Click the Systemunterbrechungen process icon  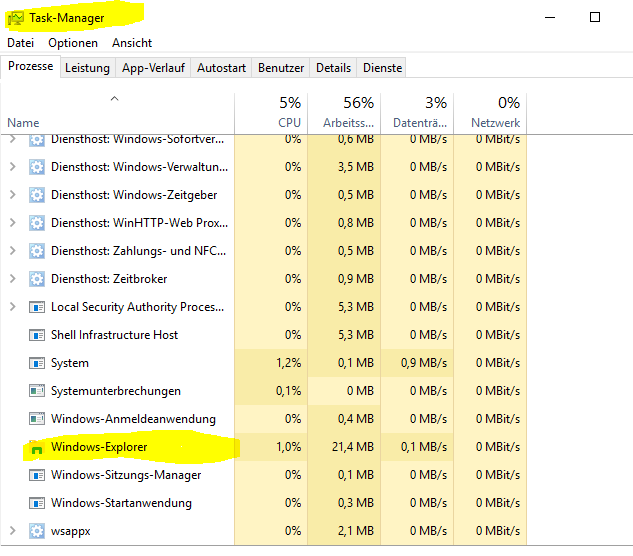(x=37, y=391)
